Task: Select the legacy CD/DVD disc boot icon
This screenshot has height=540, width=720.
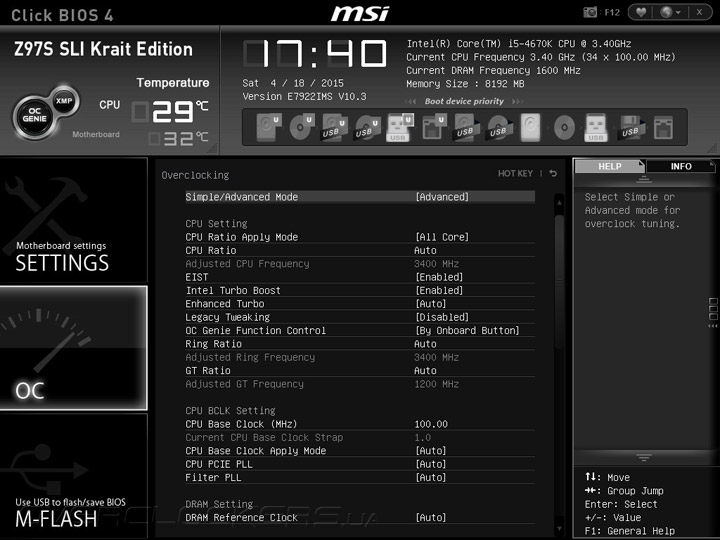Action: coord(564,127)
